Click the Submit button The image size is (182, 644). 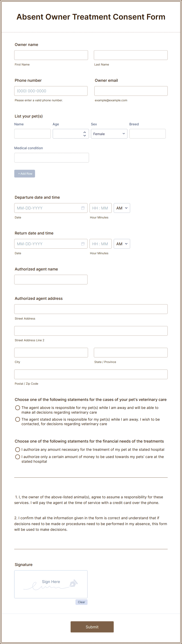(x=92, y=627)
